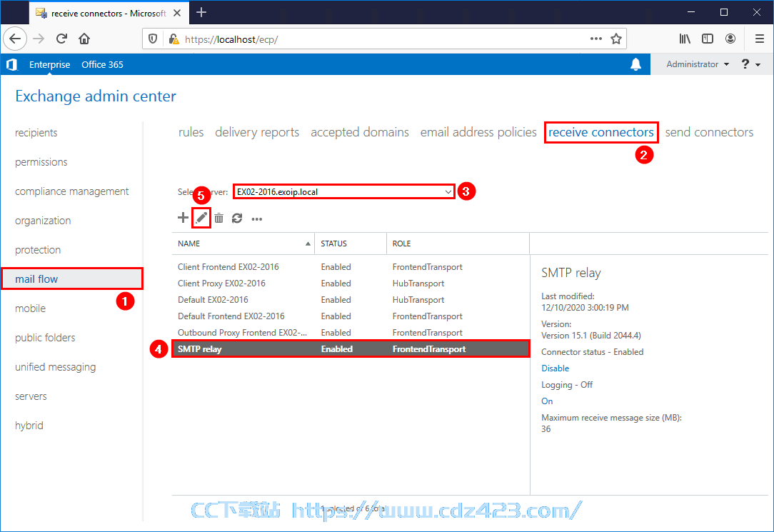
Task: Click Disable link for SMTP relay connector
Action: tap(555, 368)
